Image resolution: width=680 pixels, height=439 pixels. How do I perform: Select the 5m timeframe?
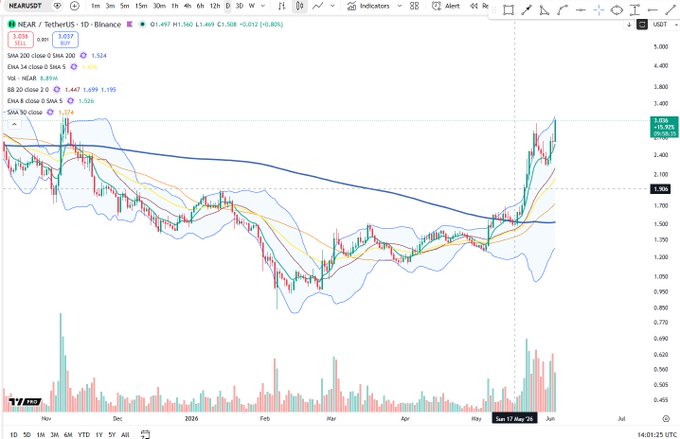(x=124, y=6)
